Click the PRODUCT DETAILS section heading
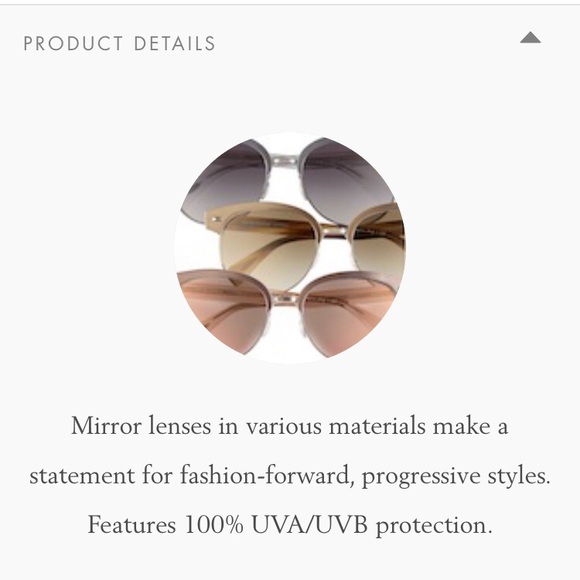 (x=119, y=43)
